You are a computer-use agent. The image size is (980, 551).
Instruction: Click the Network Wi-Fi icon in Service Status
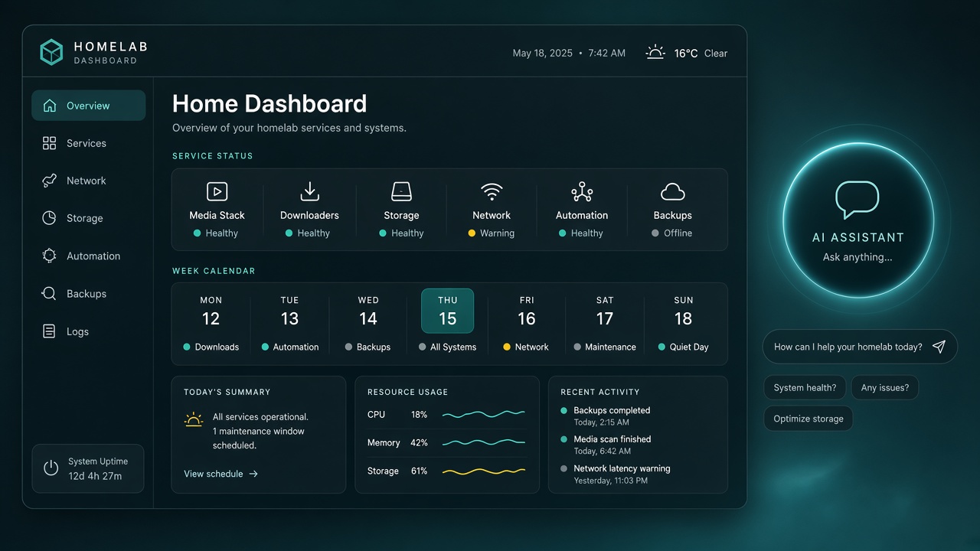pyautogui.click(x=492, y=191)
